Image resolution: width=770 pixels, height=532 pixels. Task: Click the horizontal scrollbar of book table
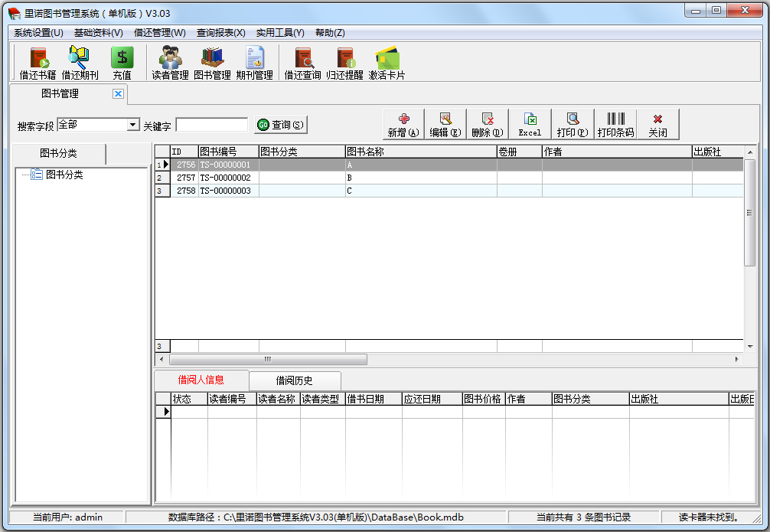(268, 359)
